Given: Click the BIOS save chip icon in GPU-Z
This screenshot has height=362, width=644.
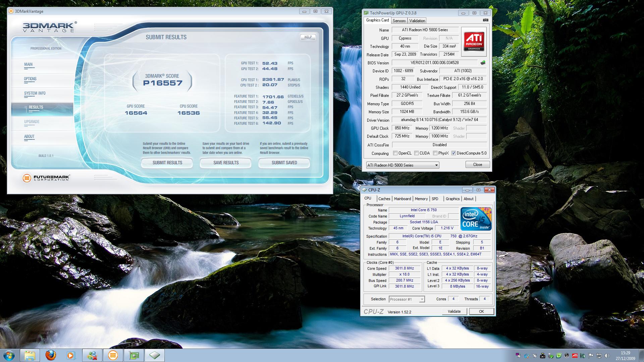Looking at the screenshot, I should [x=483, y=63].
